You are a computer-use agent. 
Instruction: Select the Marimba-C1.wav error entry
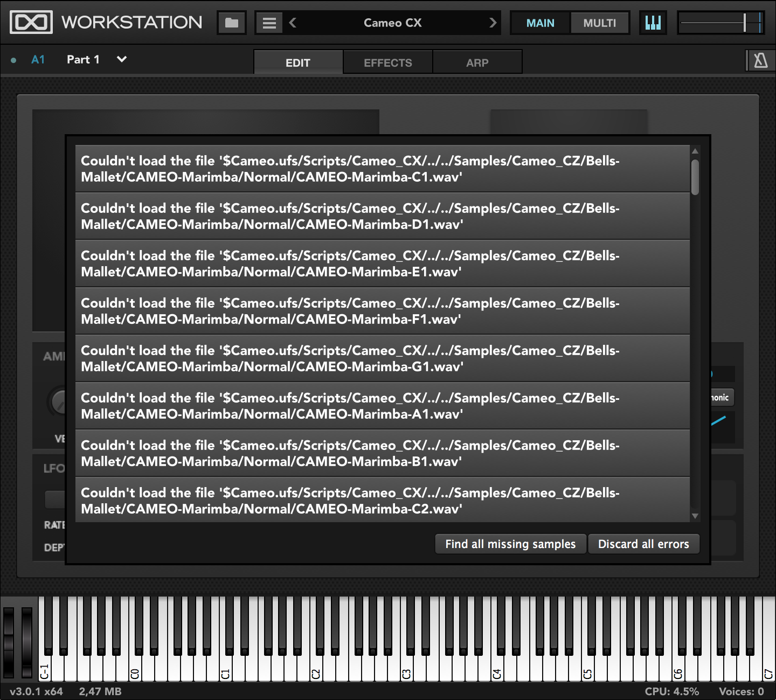[383, 169]
